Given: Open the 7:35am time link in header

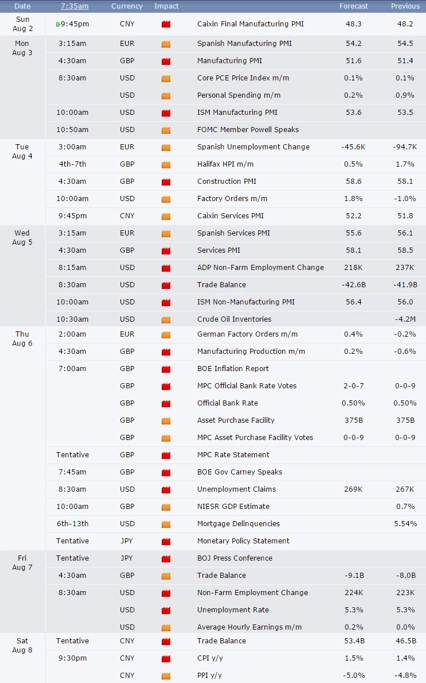Looking at the screenshot, I should pos(74,6).
